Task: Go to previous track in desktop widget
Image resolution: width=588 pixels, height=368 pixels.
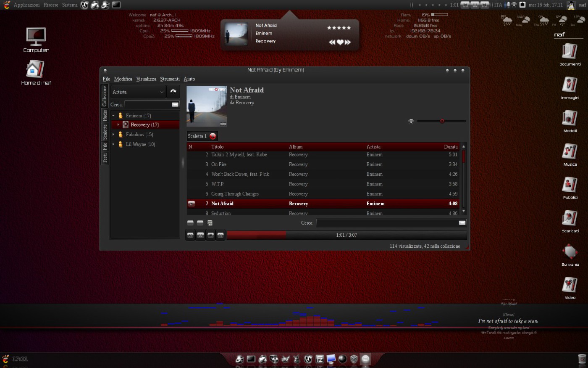Action: [332, 42]
